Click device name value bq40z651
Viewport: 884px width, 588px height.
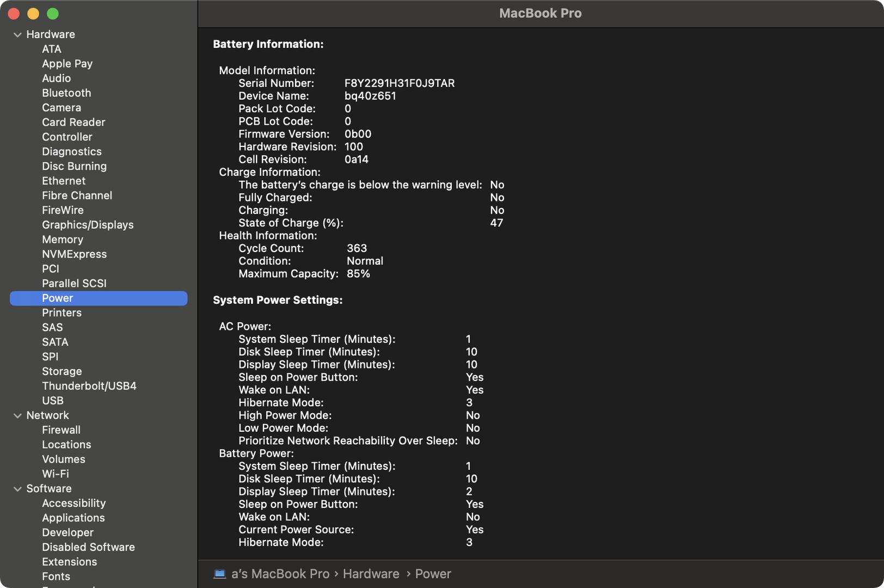[x=370, y=96]
